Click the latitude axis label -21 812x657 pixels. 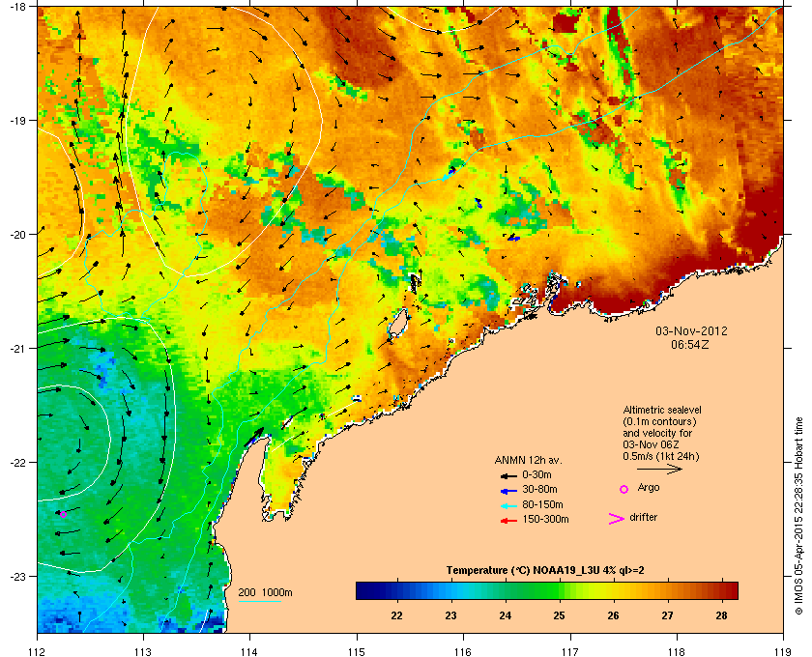click(x=18, y=348)
